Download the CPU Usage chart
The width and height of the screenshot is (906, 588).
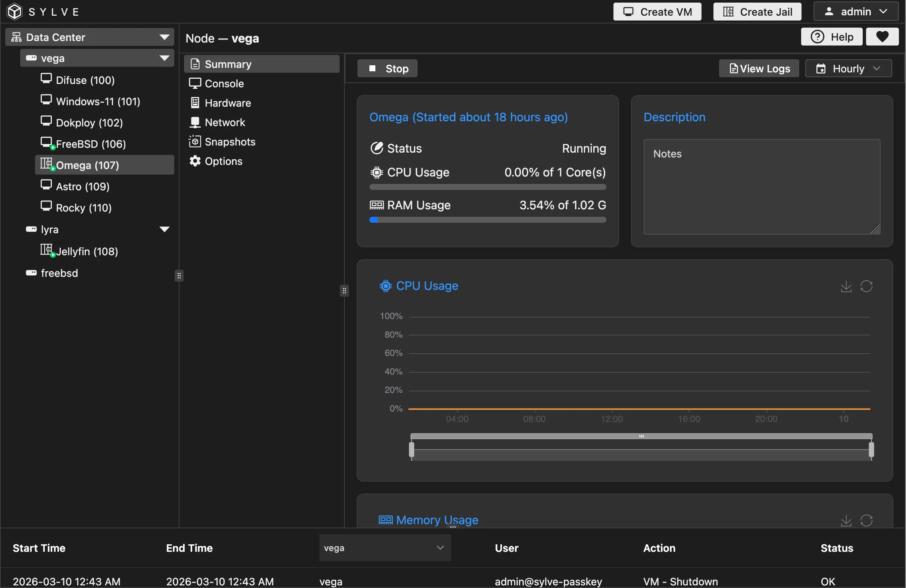coord(846,286)
